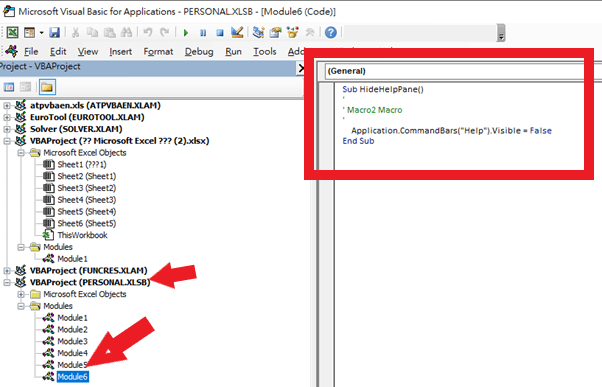
Task: Open the Insert menu
Action: click(121, 51)
